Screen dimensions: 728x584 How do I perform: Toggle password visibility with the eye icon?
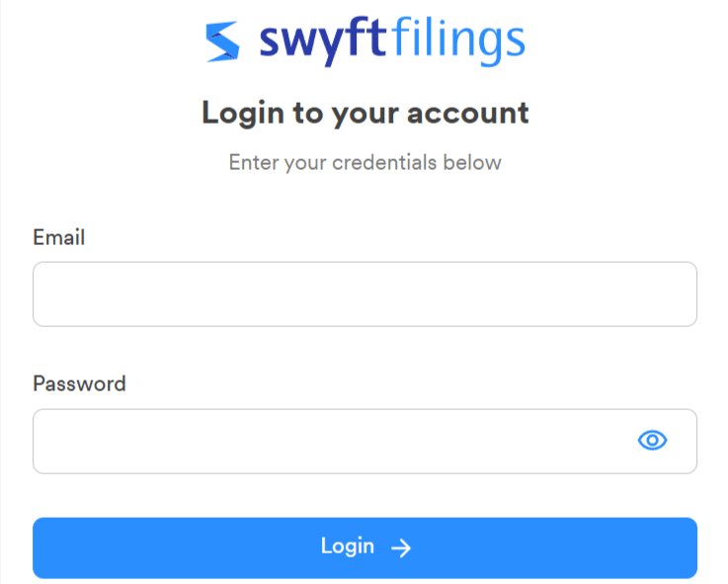pyautogui.click(x=652, y=441)
